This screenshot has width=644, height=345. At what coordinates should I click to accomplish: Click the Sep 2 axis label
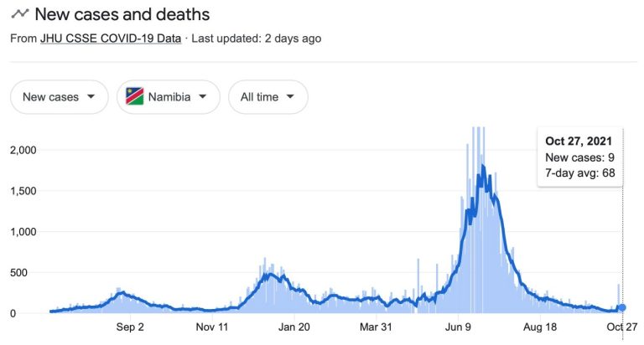coord(130,327)
